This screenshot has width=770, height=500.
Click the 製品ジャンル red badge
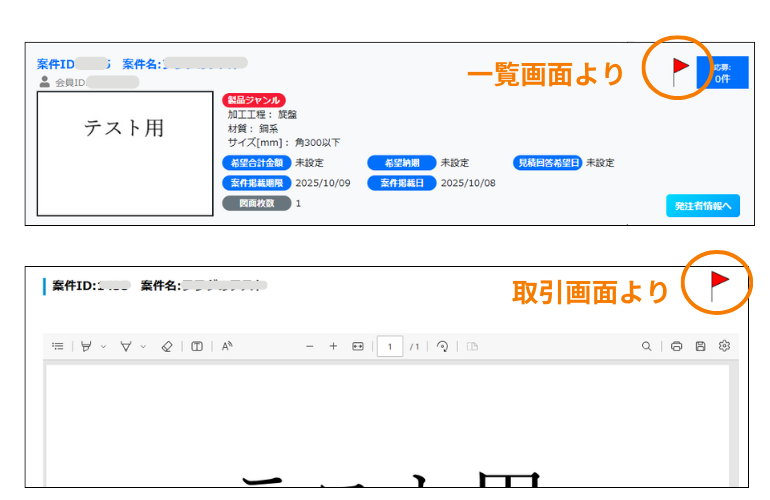[253, 100]
